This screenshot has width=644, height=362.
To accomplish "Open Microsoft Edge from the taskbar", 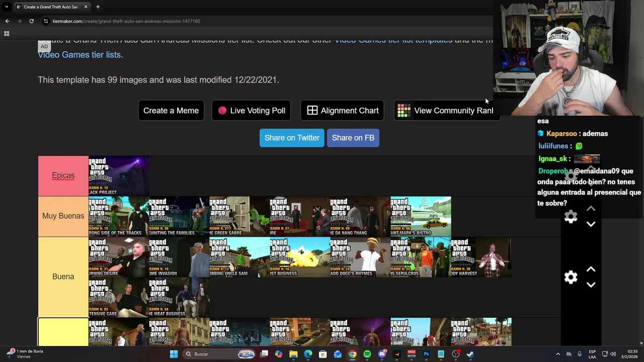I will point(308,354).
